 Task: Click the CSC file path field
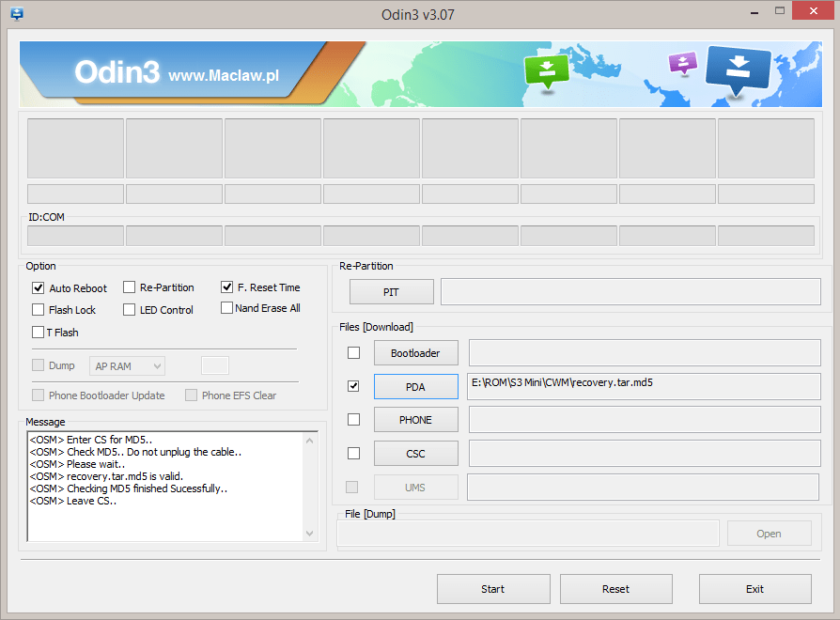[645, 454]
